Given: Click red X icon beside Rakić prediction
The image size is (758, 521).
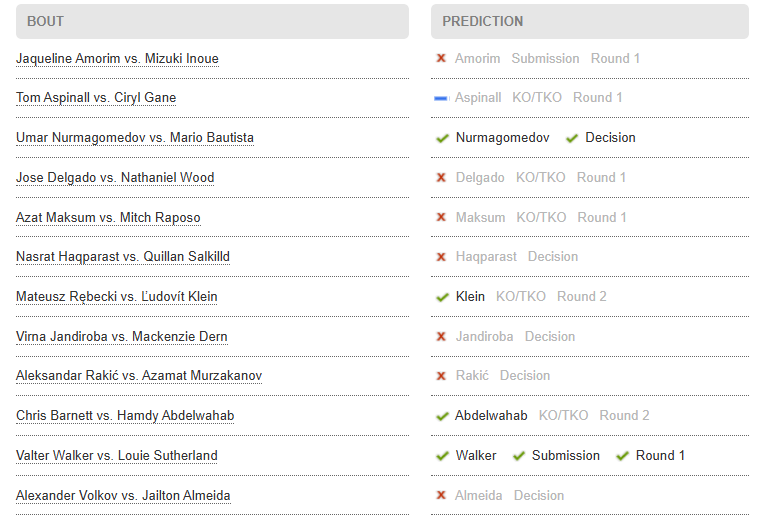Looking at the screenshot, I should coord(441,376).
